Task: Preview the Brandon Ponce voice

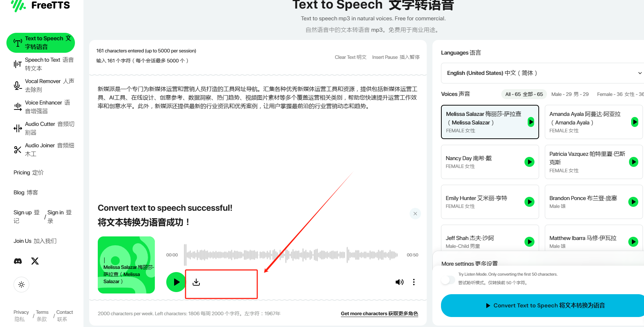Action: [x=633, y=202]
